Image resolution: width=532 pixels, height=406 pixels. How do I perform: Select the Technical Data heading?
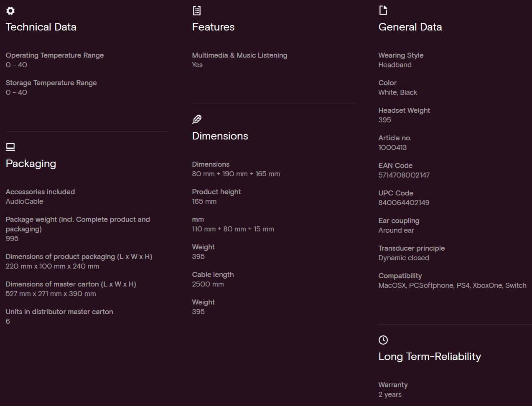click(41, 27)
